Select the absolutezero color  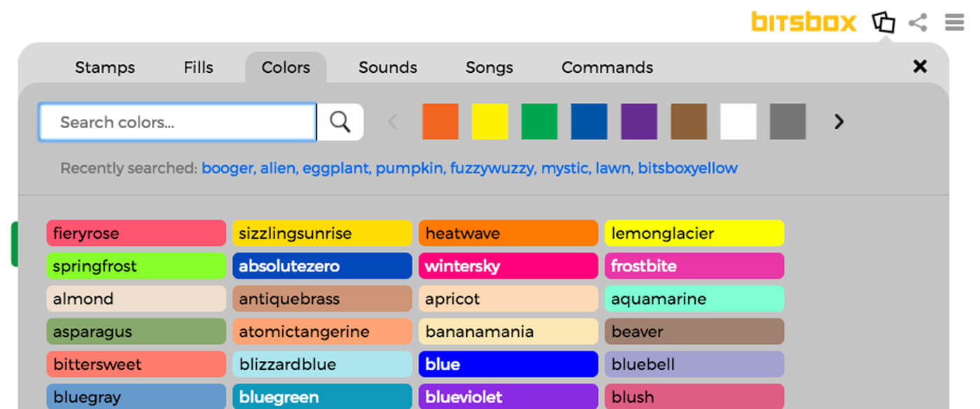click(322, 266)
